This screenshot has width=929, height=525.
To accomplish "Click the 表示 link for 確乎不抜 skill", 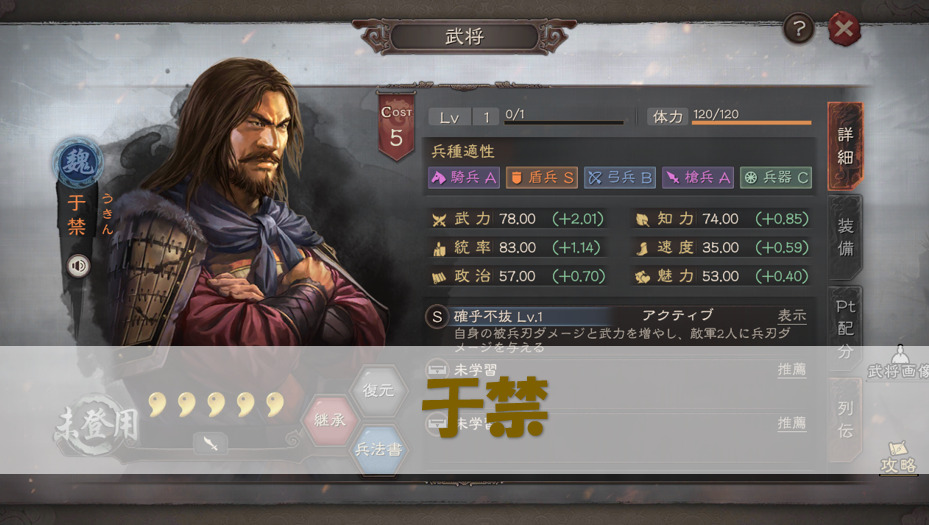I will click(x=792, y=316).
